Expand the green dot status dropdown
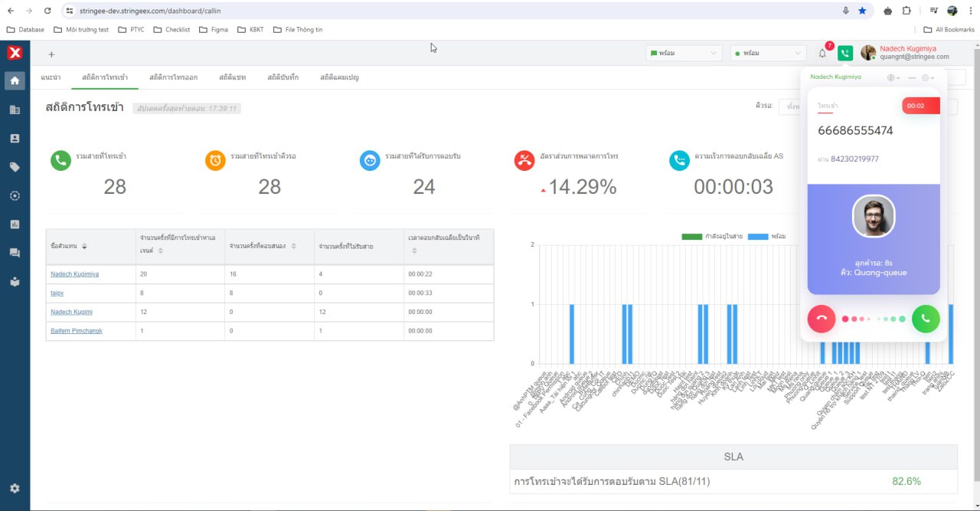980x511 pixels. tap(768, 54)
